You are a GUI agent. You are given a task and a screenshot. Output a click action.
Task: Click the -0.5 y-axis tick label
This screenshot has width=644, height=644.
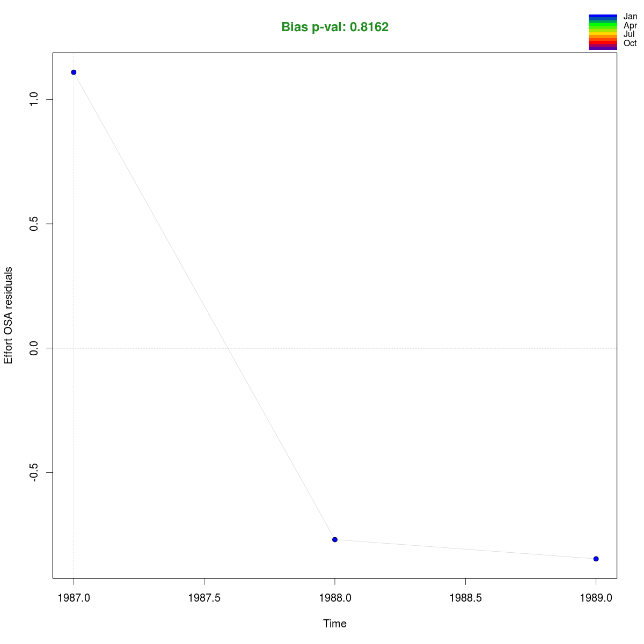33,471
